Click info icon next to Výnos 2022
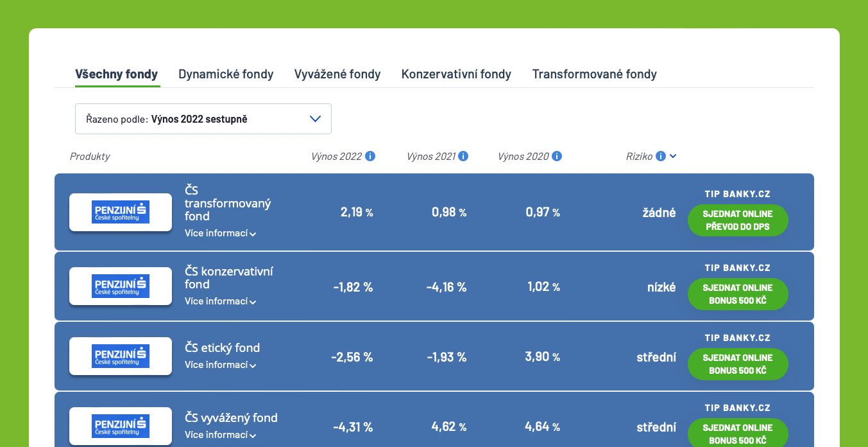 pyautogui.click(x=370, y=156)
